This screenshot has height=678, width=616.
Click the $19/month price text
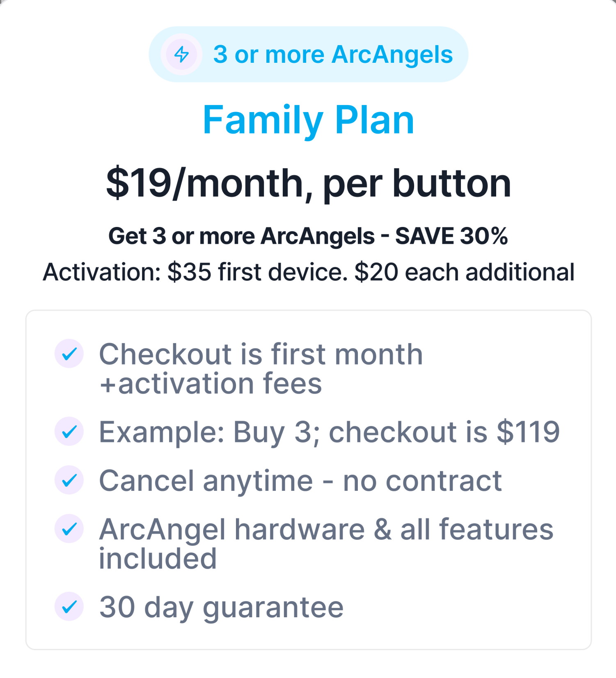coord(205,183)
